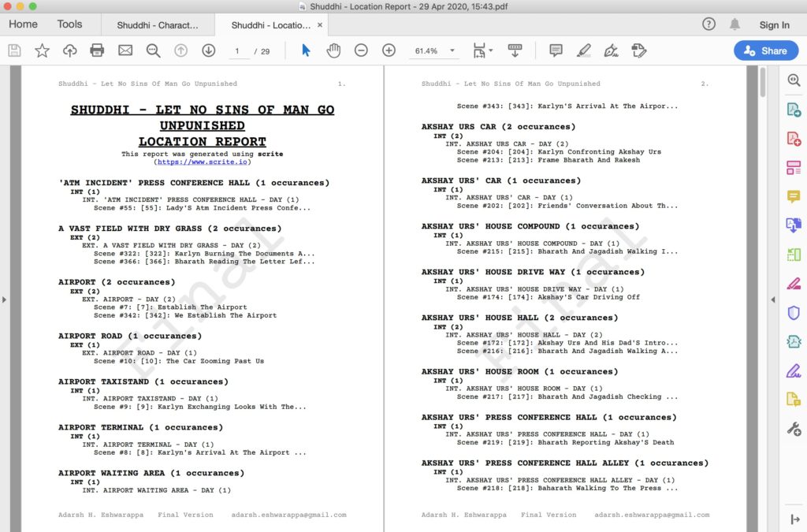Image resolution: width=807 pixels, height=532 pixels.
Task: Go to the previous page
Action: click(x=180, y=50)
